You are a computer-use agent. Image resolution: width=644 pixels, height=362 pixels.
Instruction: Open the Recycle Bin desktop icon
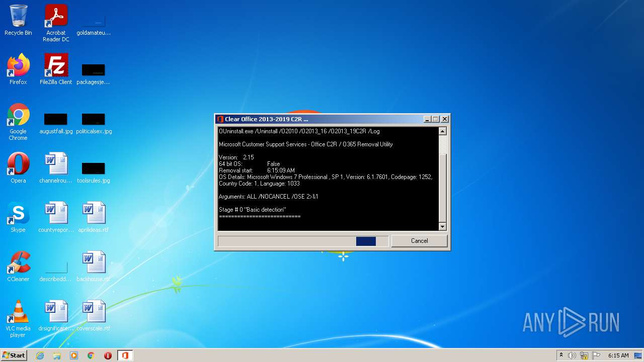pos(18,20)
